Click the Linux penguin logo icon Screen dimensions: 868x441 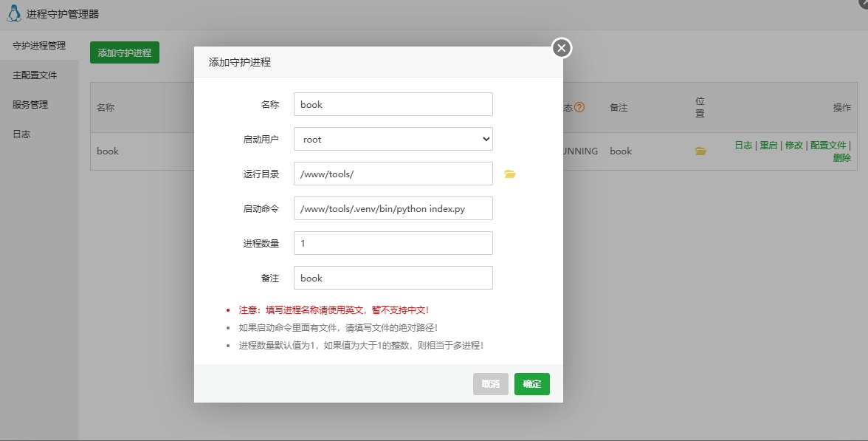13,13
